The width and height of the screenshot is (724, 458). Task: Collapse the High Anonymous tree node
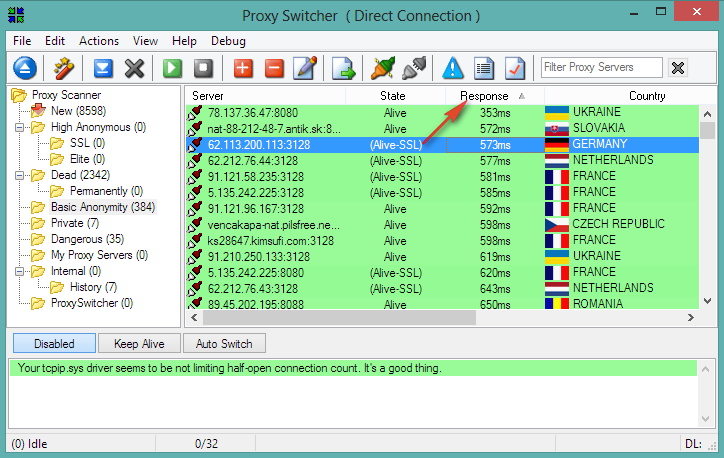19,127
